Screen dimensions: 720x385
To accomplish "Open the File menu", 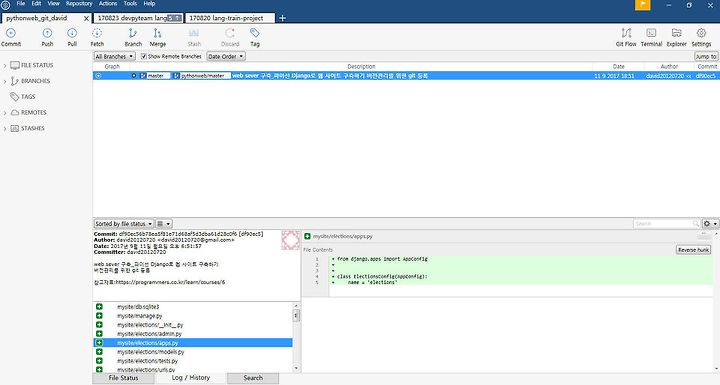I will pos(21,4).
